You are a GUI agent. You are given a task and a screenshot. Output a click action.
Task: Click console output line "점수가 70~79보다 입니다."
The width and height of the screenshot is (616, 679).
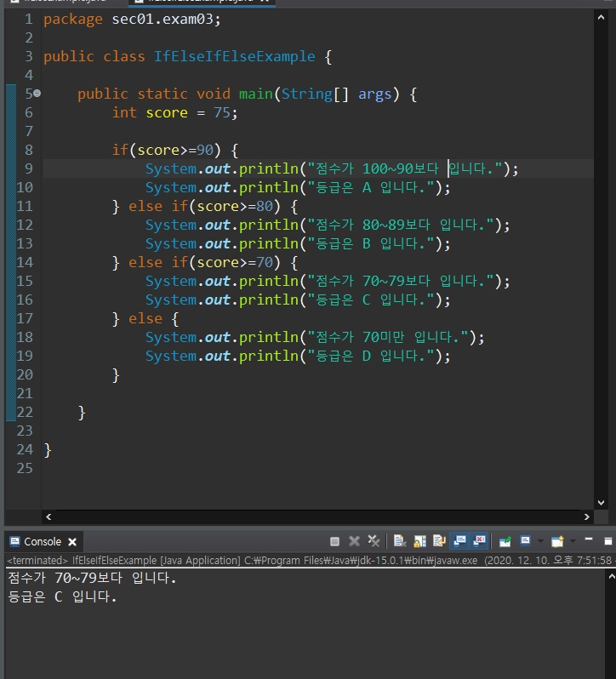[92, 578]
